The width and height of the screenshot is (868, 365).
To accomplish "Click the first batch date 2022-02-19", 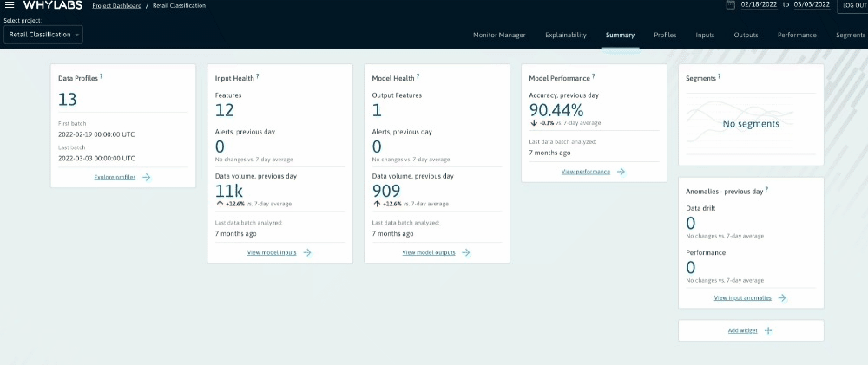I will pyautogui.click(x=96, y=134).
